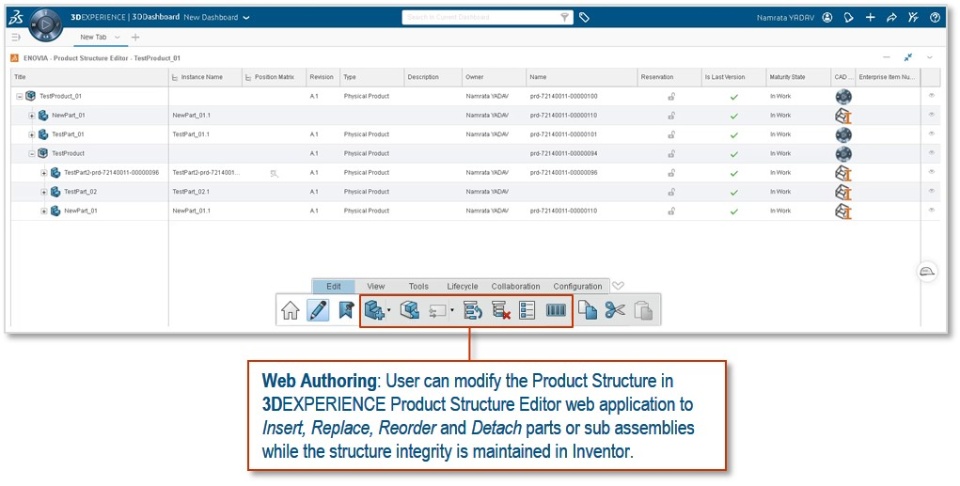Collapse the TestProduct sub-assembly node
Image resolution: width=960 pixels, height=486 pixels.
tap(32, 154)
